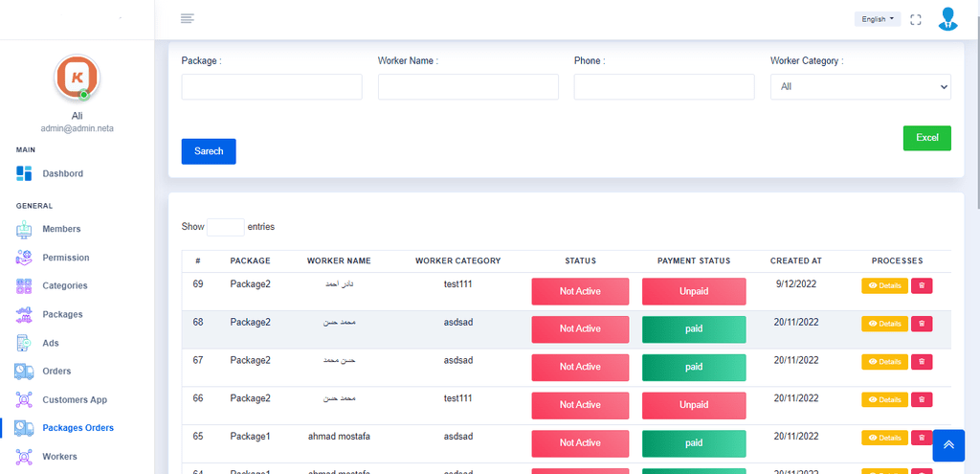Focus the Worker Name filter input

pos(468,87)
